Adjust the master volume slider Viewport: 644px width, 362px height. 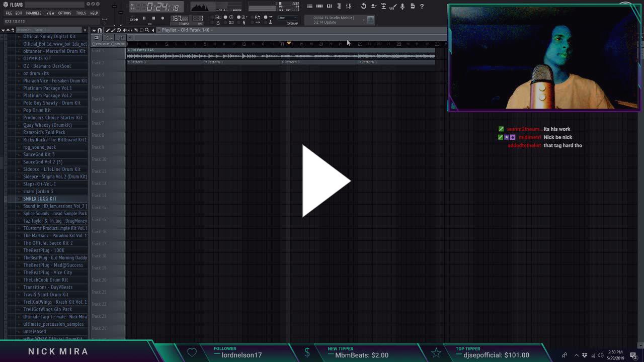click(x=114, y=7)
